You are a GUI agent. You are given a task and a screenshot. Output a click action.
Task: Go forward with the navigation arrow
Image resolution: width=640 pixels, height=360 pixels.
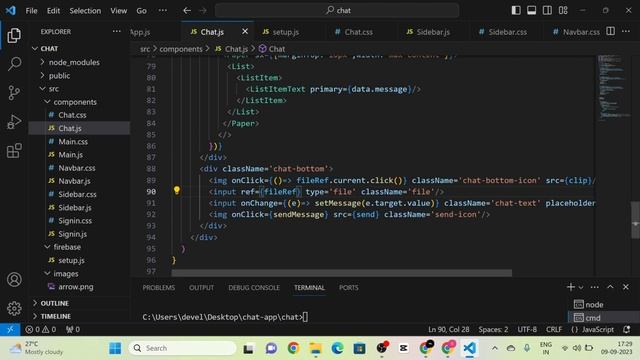[x=203, y=11]
